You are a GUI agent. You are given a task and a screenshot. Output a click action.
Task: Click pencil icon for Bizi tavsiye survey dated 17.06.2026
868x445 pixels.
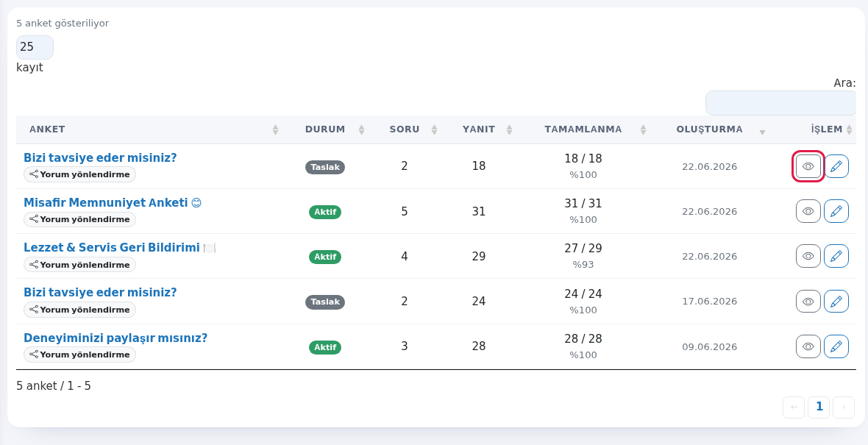tap(836, 302)
